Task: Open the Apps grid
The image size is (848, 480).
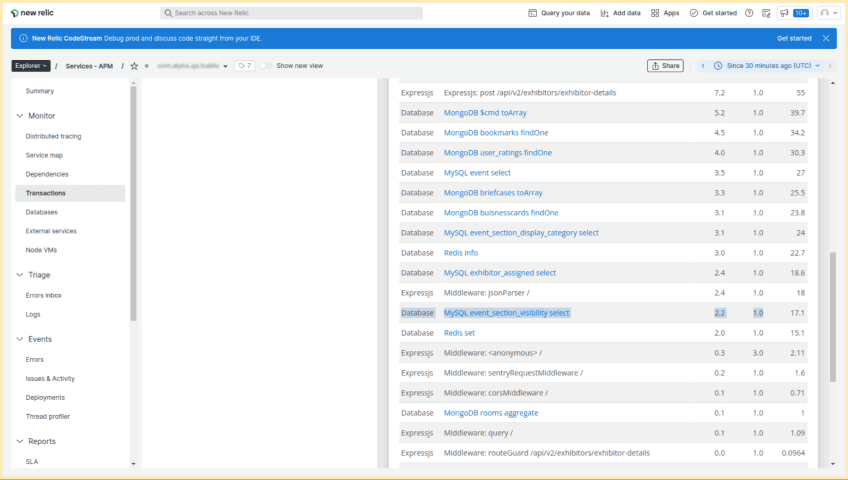Action: coord(665,13)
